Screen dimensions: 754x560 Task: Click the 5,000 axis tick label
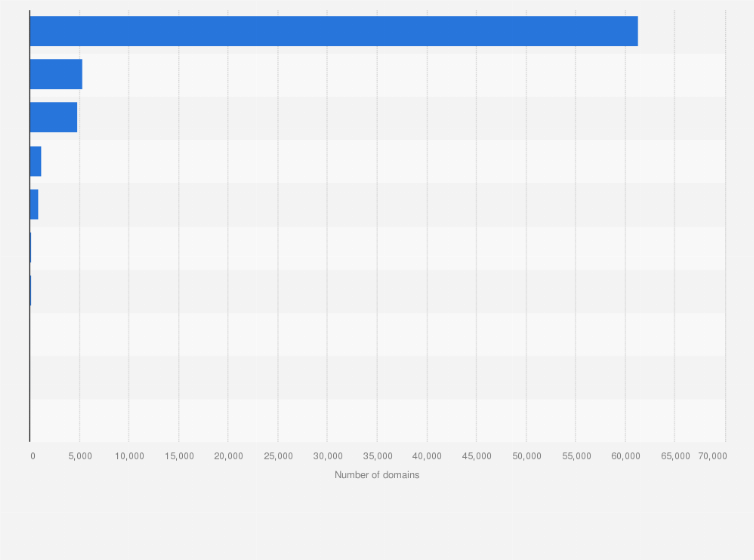coord(80,456)
